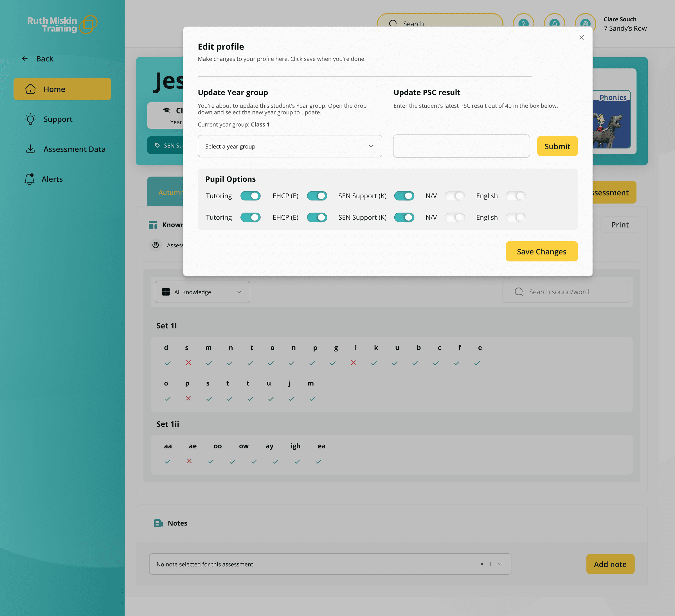Click the Phonics book thumbnail

pyautogui.click(x=612, y=119)
